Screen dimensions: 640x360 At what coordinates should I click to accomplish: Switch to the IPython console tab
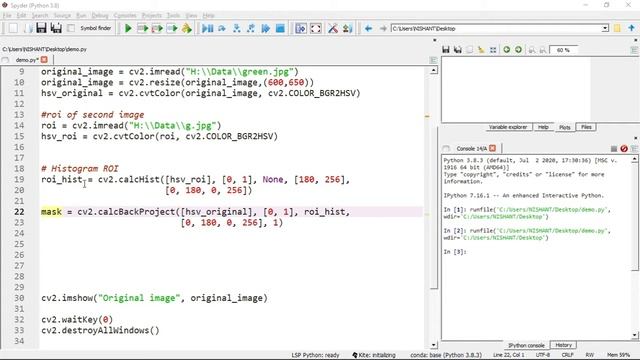click(526, 345)
